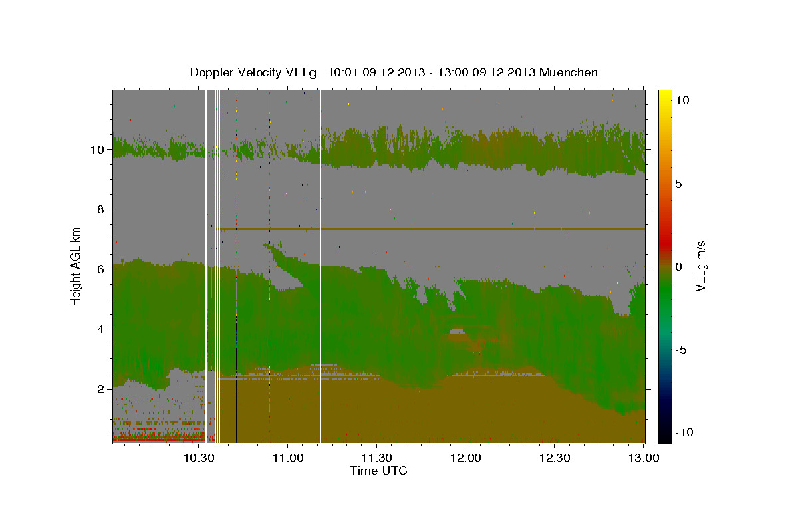798x532 pixels.
Task: Click the horizontal line at 7.3 km height
Action: tap(432, 229)
